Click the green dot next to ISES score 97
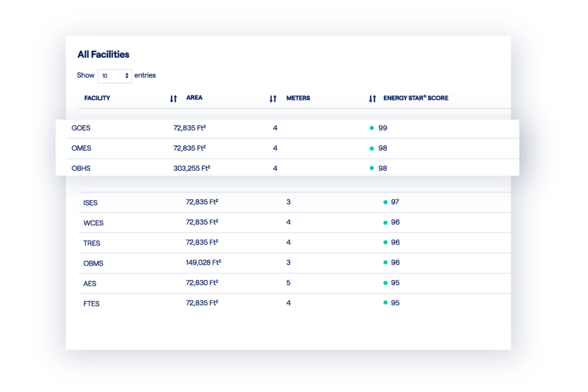 click(x=385, y=202)
